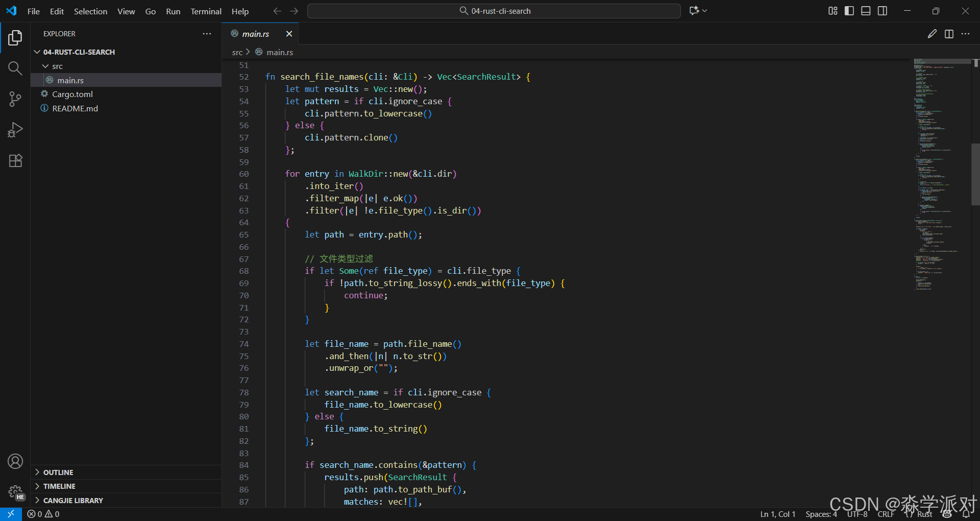Collapse the 04-RUST-CLI-SEARCH project folder
This screenshot has width=980, height=521.
pyautogui.click(x=126, y=52)
